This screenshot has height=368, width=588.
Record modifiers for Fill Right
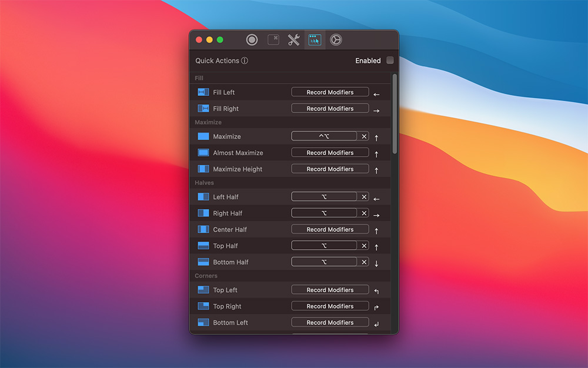(330, 108)
